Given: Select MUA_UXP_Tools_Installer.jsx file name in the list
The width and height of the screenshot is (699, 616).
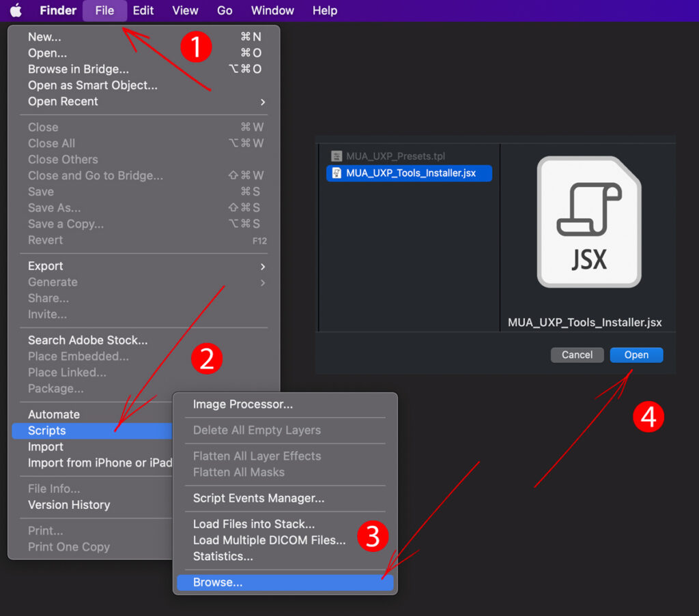Looking at the screenshot, I should click(411, 173).
